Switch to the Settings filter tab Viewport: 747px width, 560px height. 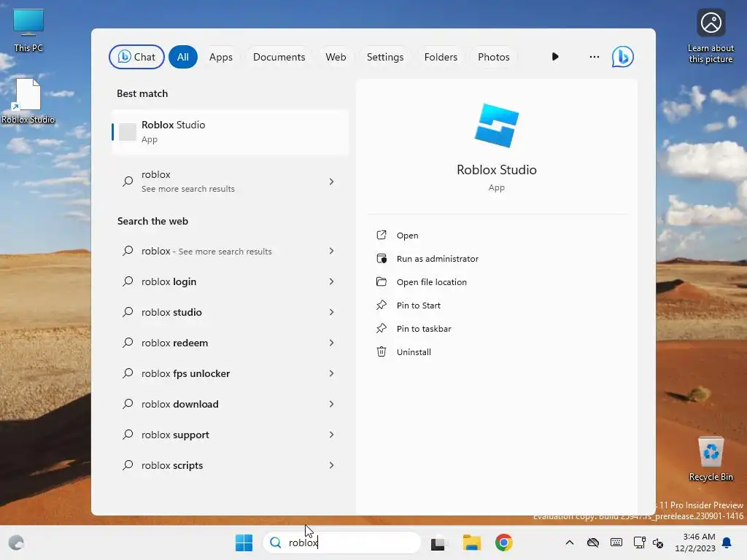pos(385,57)
